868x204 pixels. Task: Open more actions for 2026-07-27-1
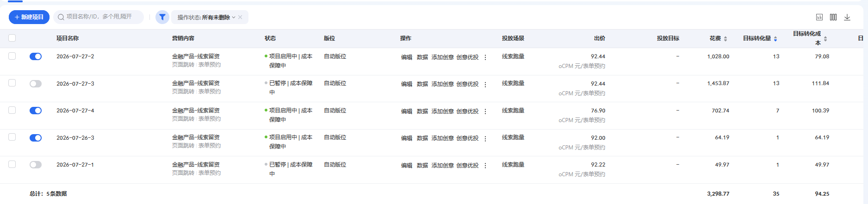point(485,166)
